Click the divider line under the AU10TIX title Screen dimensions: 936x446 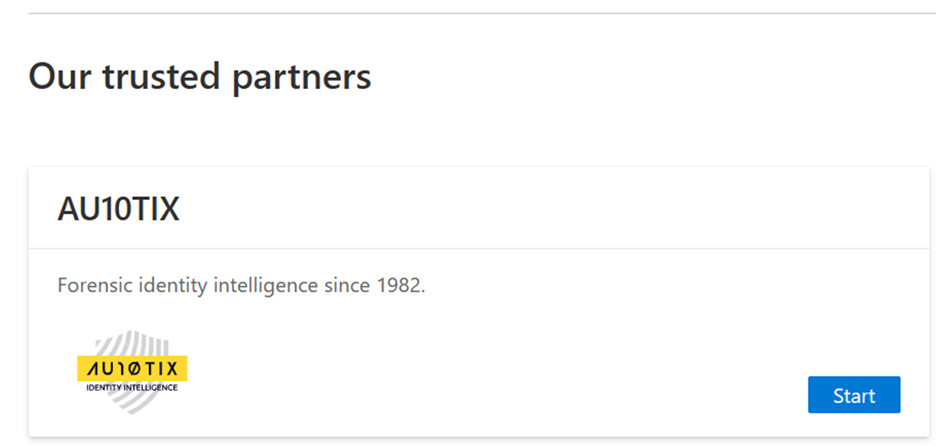[x=480, y=248]
